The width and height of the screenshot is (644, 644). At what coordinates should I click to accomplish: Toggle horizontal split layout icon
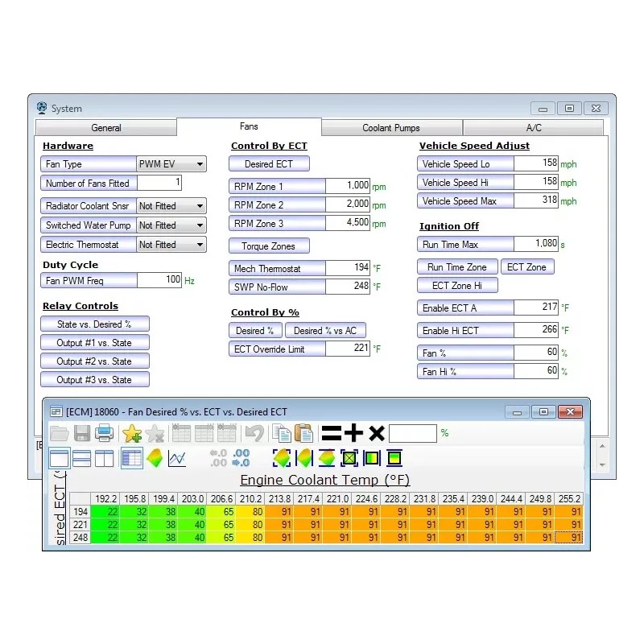81,459
